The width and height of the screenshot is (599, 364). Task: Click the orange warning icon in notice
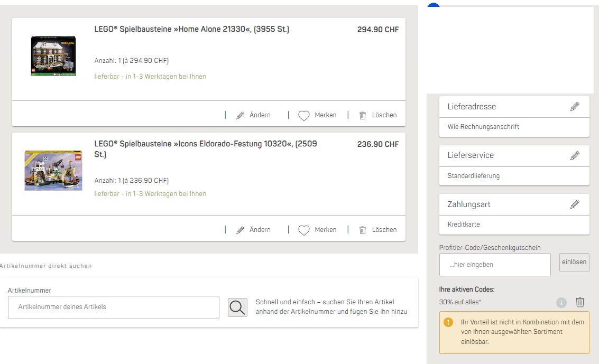[448, 322]
